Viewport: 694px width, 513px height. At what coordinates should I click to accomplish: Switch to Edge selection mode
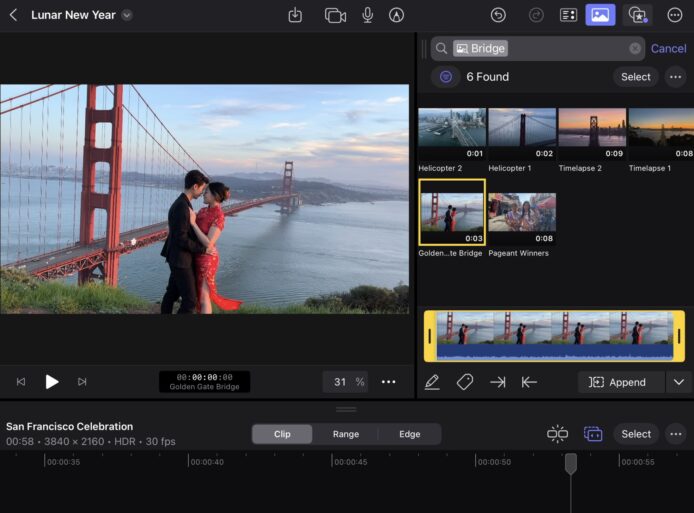pyautogui.click(x=409, y=434)
